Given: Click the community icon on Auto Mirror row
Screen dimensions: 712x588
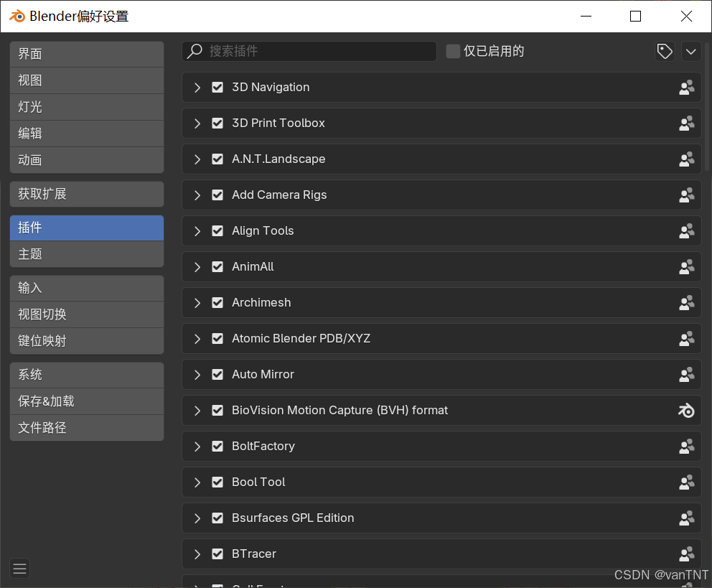Looking at the screenshot, I should tap(687, 374).
